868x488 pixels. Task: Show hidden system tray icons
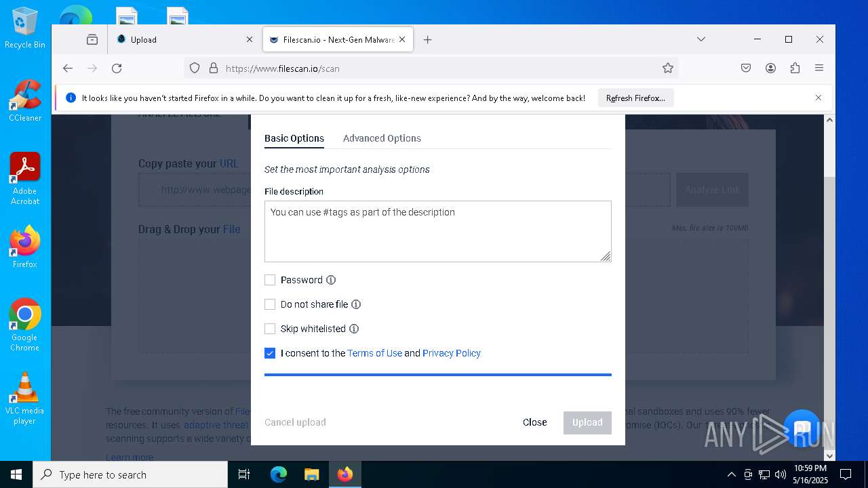pyautogui.click(x=731, y=474)
